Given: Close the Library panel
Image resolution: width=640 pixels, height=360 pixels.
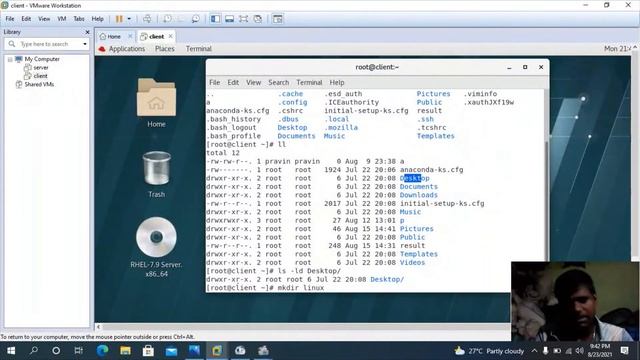Looking at the screenshot, I should pyautogui.click(x=87, y=32).
